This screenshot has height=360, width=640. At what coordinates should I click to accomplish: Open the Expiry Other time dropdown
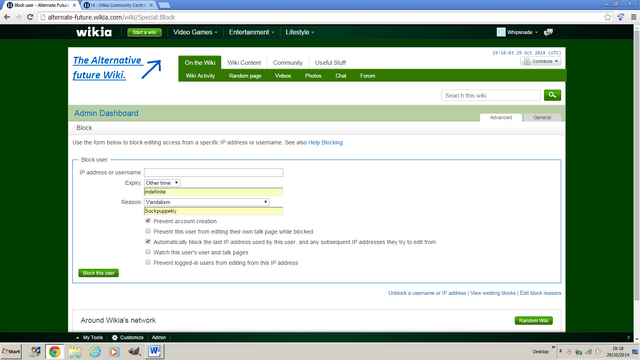click(162, 183)
